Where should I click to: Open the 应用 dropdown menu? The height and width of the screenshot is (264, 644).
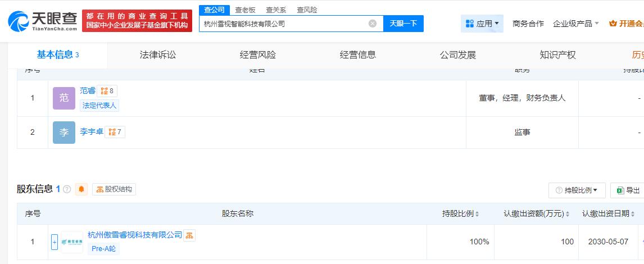[x=482, y=24]
